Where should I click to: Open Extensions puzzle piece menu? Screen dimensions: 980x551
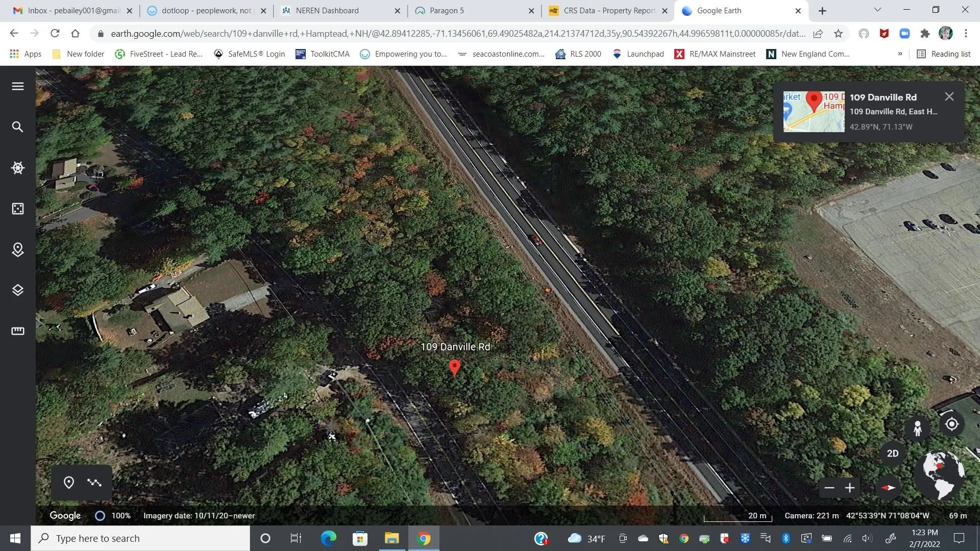(x=925, y=34)
